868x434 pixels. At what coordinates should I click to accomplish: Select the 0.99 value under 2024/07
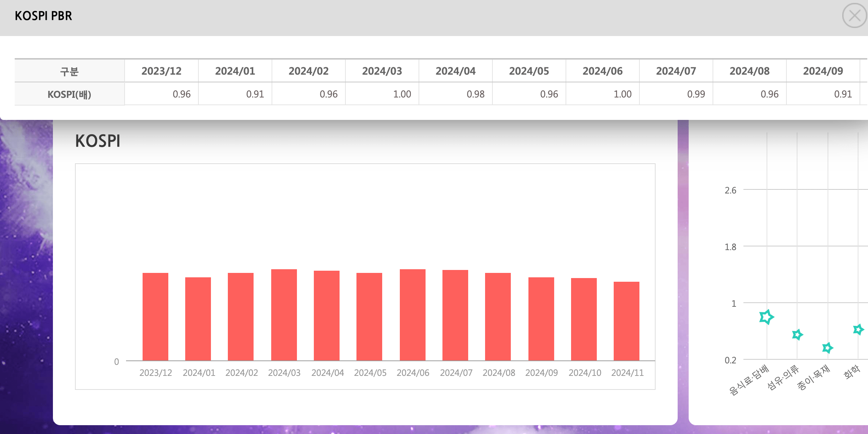tap(696, 94)
